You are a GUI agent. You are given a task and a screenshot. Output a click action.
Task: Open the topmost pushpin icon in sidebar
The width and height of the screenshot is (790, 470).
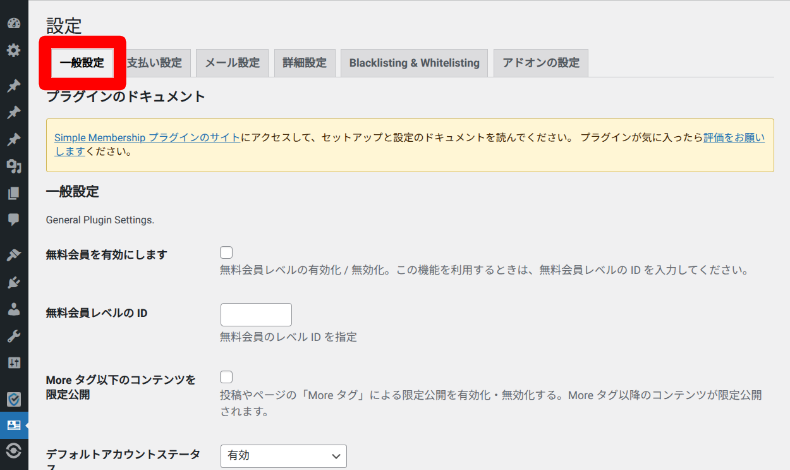pos(14,86)
